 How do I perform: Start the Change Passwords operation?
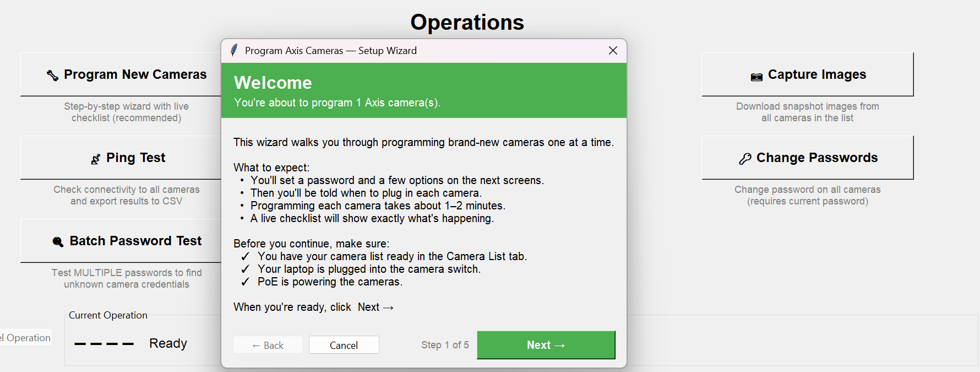807,158
